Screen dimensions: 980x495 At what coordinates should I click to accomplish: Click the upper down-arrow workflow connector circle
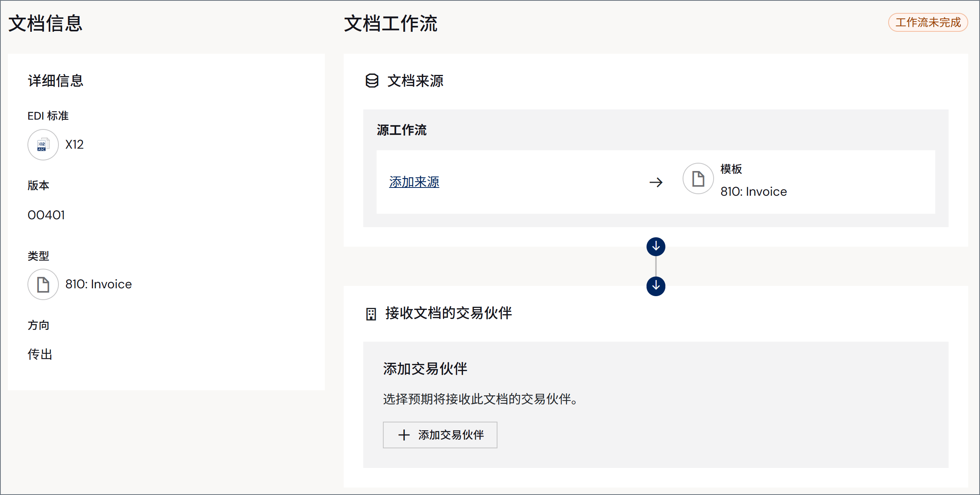pos(656,247)
